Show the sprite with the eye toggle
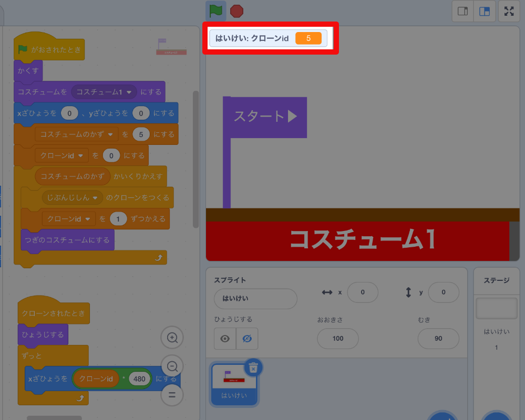Screen dimensions: 525x420 pos(224,339)
